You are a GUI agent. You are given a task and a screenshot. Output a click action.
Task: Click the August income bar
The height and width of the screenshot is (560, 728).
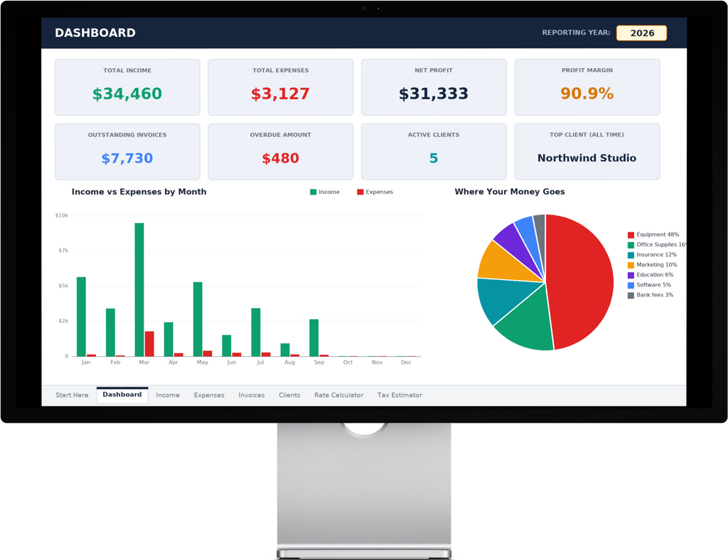(x=285, y=350)
